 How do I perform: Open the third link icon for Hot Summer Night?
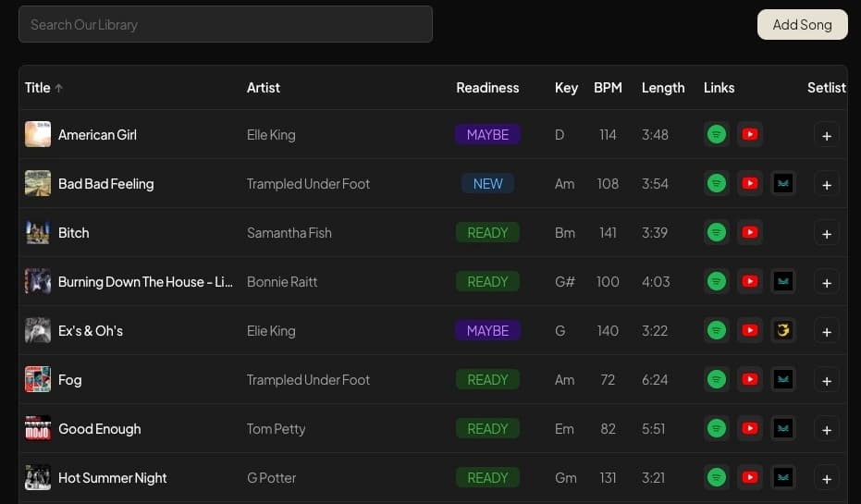783,478
